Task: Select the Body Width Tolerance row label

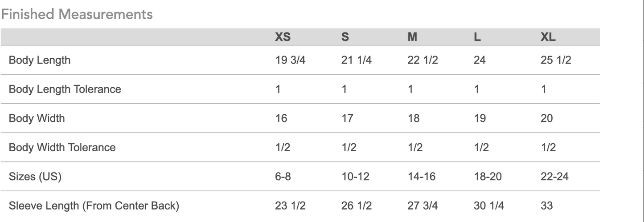Action: pos(62,148)
